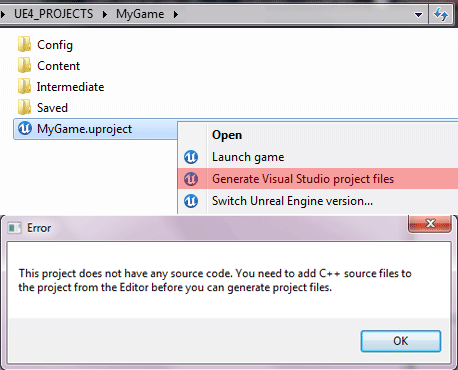Image resolution: width=458 pixels, height=370 pixels.
Task: Click the error message about missing source code
Action: (215, 280)
